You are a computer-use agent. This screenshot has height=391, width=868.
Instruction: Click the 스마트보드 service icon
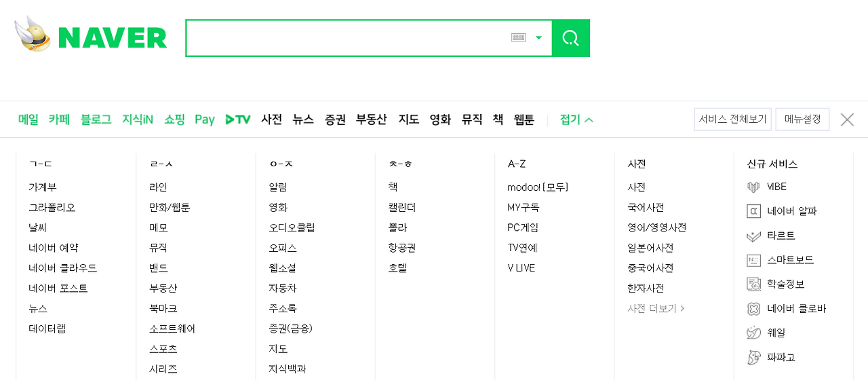click(x=753, y=260)
